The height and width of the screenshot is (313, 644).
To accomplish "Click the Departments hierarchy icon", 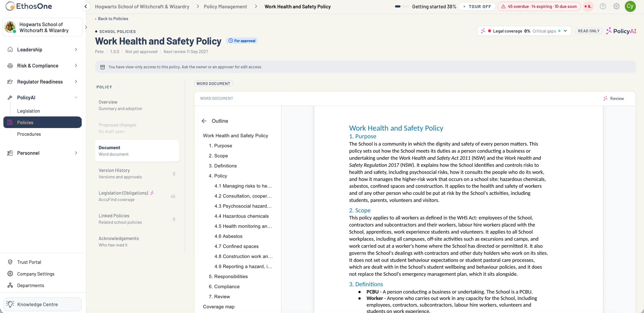I will [10, 285].
